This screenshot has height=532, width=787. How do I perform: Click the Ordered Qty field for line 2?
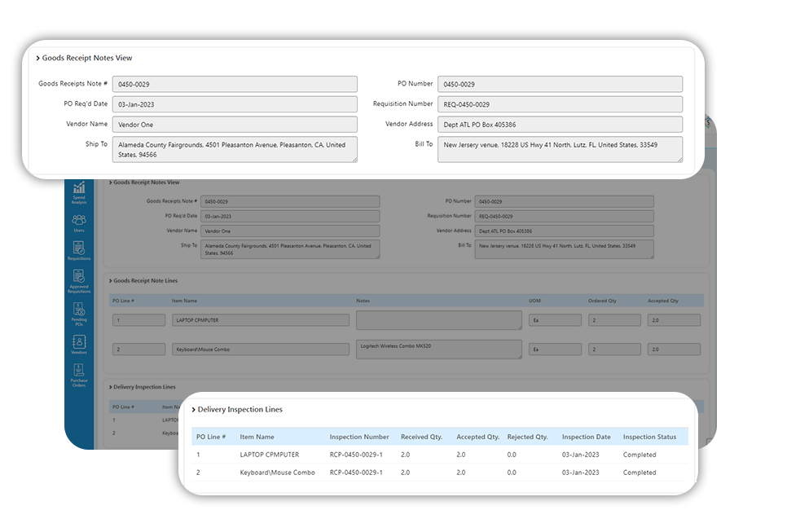click(x=614, y=349)
